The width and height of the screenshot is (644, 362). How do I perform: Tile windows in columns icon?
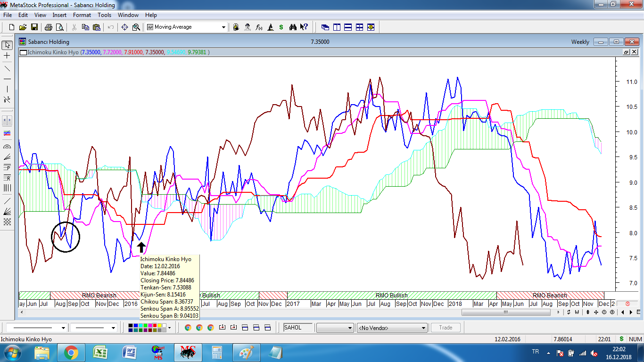(337, 27)
